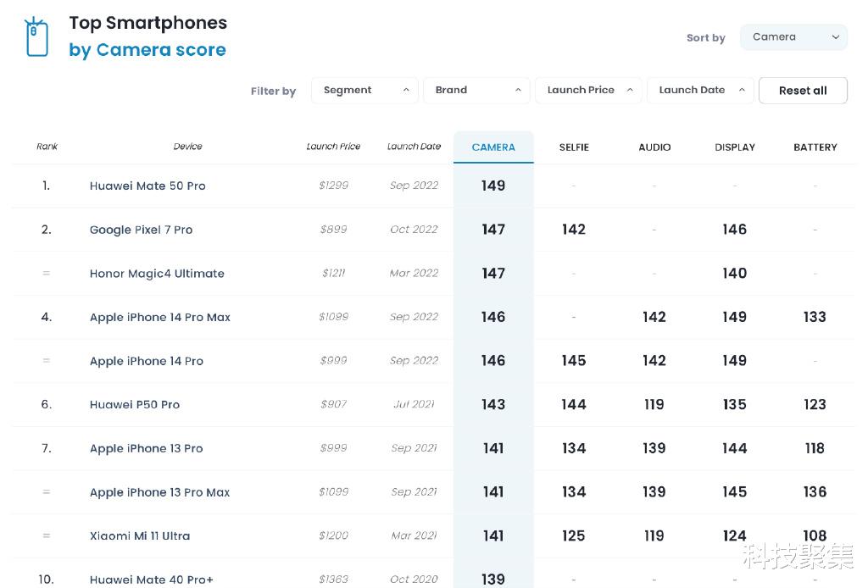This screenshot has width=868, height=588.
Task: Open the Huawei Mate 50 Pro link
Action: tap(147, 186)
